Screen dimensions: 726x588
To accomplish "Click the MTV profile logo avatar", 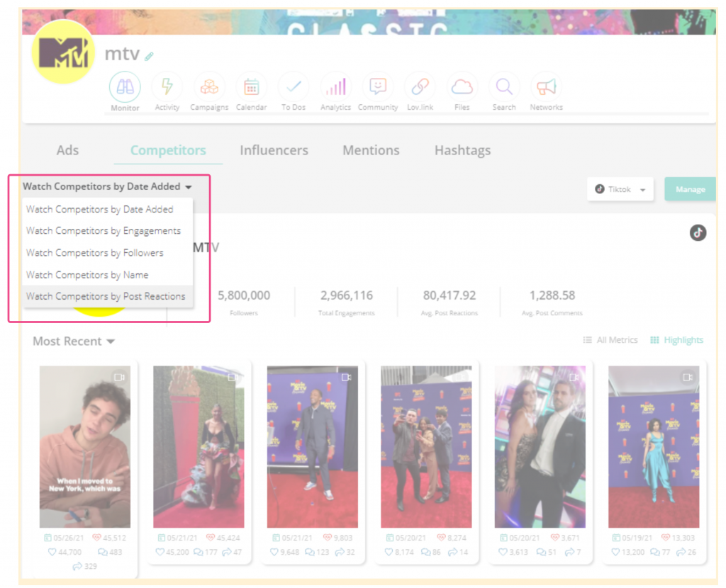I will click(x=63, y=51).
